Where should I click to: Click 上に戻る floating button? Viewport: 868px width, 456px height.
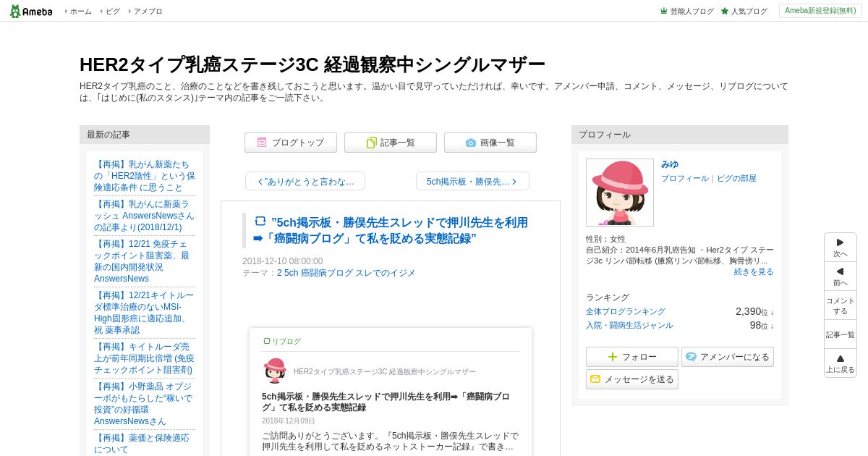pyautogui.click(x=841, y=363)
